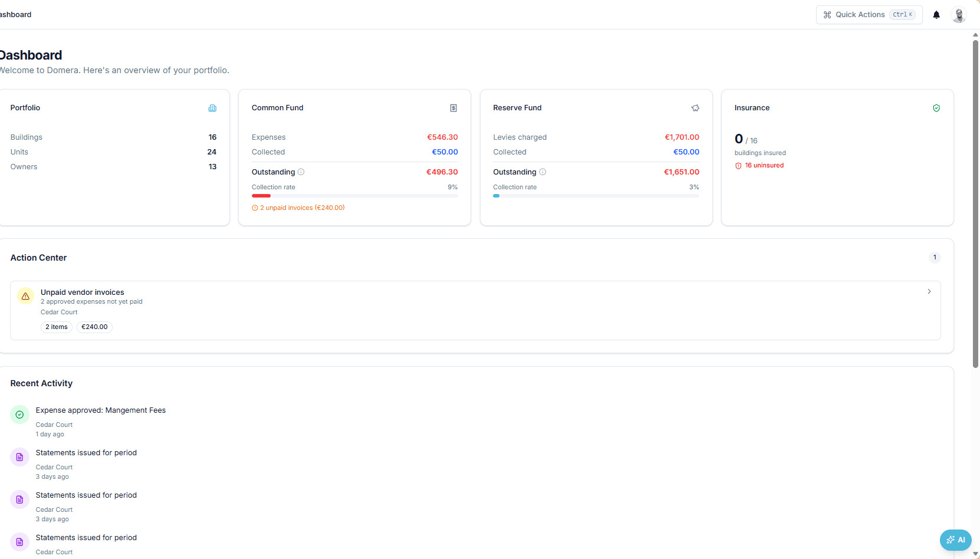Click the warning icon for unpaid vendor invoices
The height and width of the screenshot is (559, 980).
[25, 296]
